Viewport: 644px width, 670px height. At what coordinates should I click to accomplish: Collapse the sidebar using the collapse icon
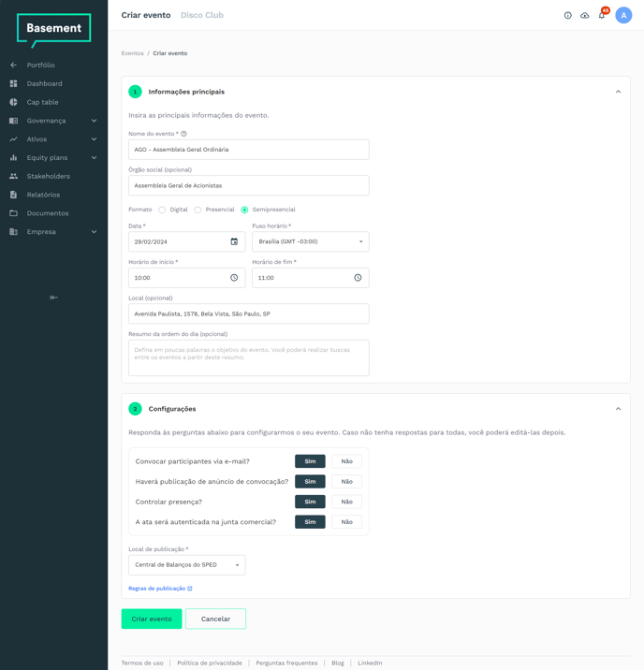point(53,298)
